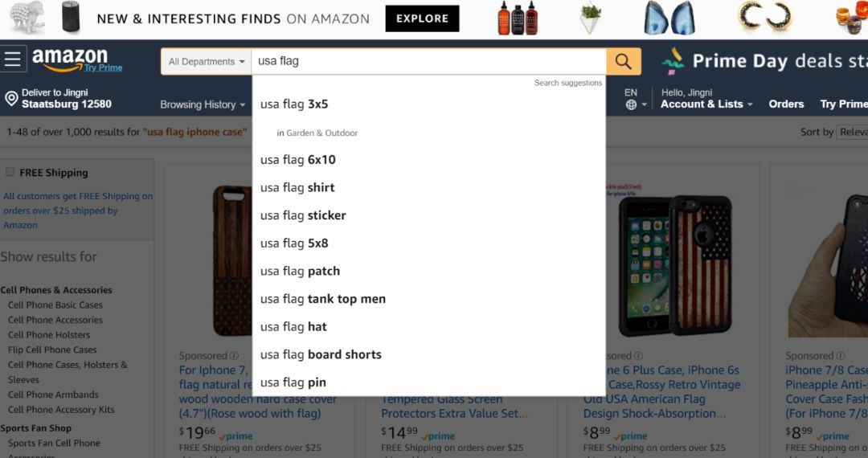This screenshot has height=458, width=868.
Task: Click the search box containing 'usa flag'
Action: coord(428,61)
